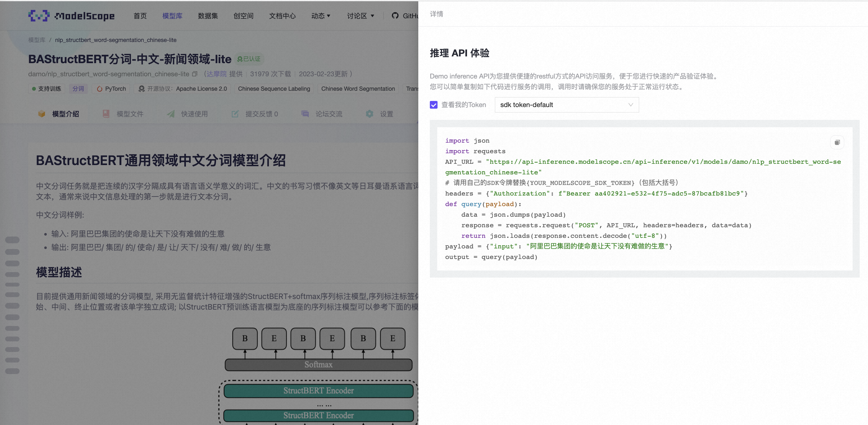Click the ModelScope logo
This screenshot has width=868, height=425.
(x=71, y=15)
